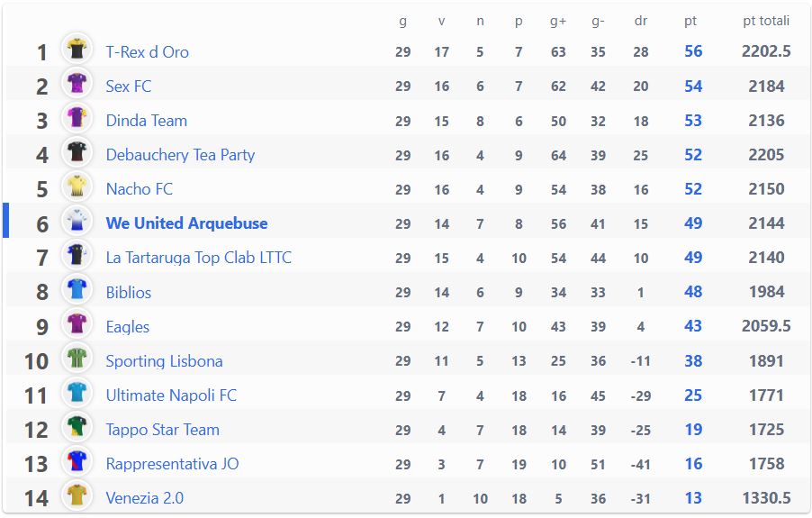
Task: Click the T-Rex d Oro jersey icon
Action: (x=77, y=49)
